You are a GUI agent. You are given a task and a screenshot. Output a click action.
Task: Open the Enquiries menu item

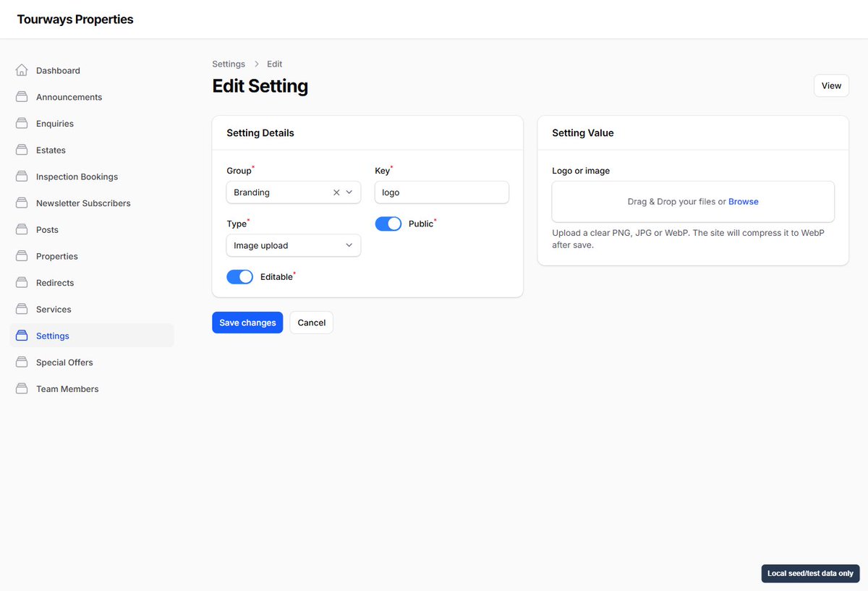click(92, 124)
